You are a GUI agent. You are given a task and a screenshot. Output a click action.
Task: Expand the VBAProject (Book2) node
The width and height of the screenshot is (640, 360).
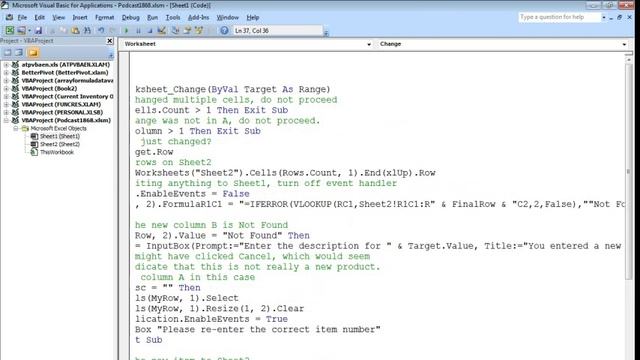pos(6,89)
